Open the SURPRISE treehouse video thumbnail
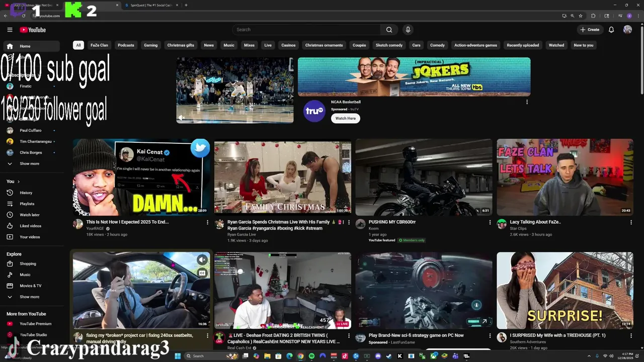644x362 pixels. (x=565, y=291)
